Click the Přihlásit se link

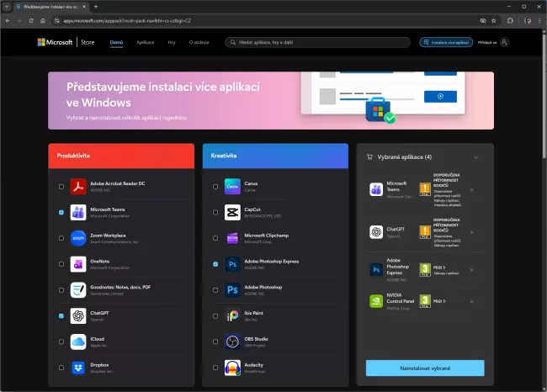pyautogui.click(x=487, y=43)
